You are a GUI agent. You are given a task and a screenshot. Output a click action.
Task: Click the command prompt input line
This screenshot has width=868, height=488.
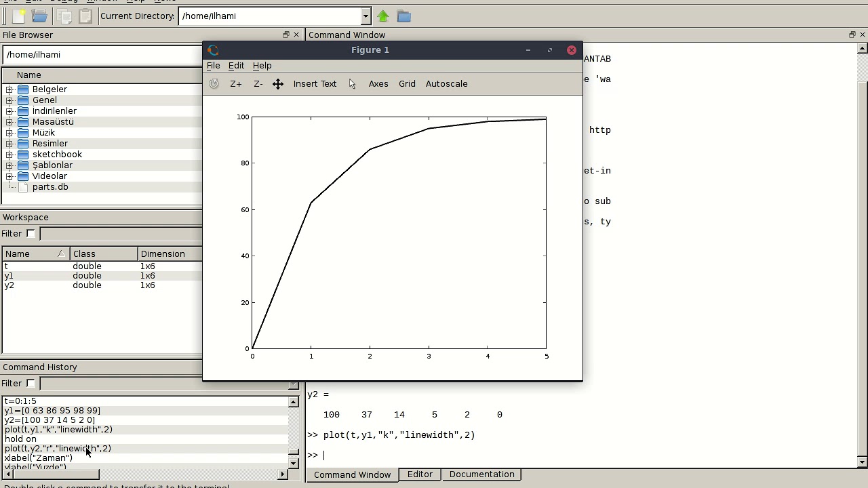[581, 455]
